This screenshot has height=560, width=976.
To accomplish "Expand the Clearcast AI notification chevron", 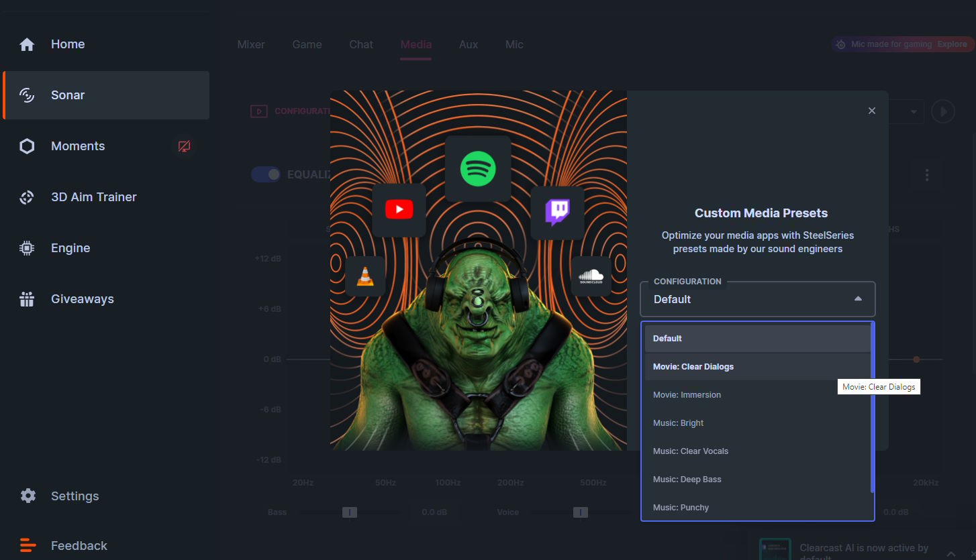I will 950,553.
